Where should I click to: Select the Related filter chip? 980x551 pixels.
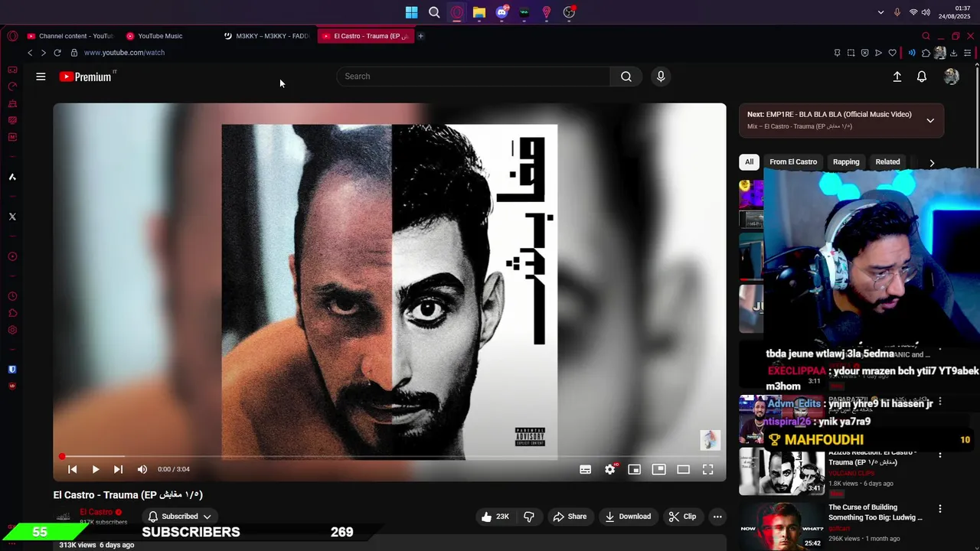tap(887, 162)
